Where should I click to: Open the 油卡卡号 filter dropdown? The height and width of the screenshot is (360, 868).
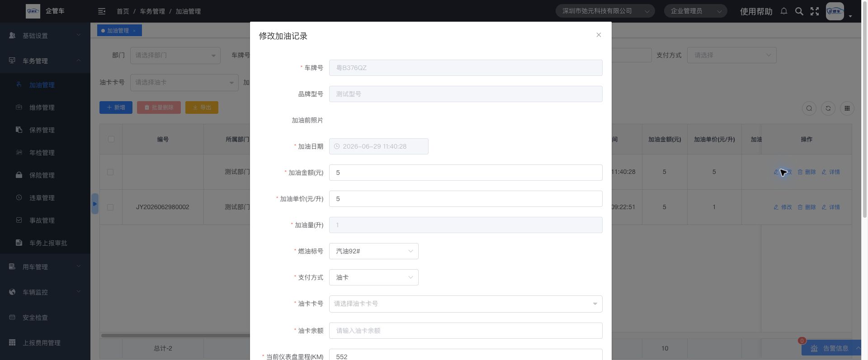click(x=184, y=83)
